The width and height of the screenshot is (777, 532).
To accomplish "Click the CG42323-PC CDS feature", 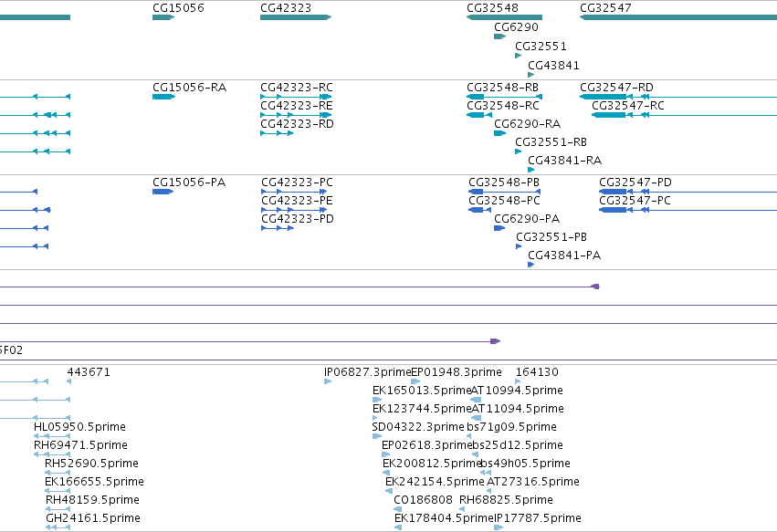I will click(x=294, y=192).
